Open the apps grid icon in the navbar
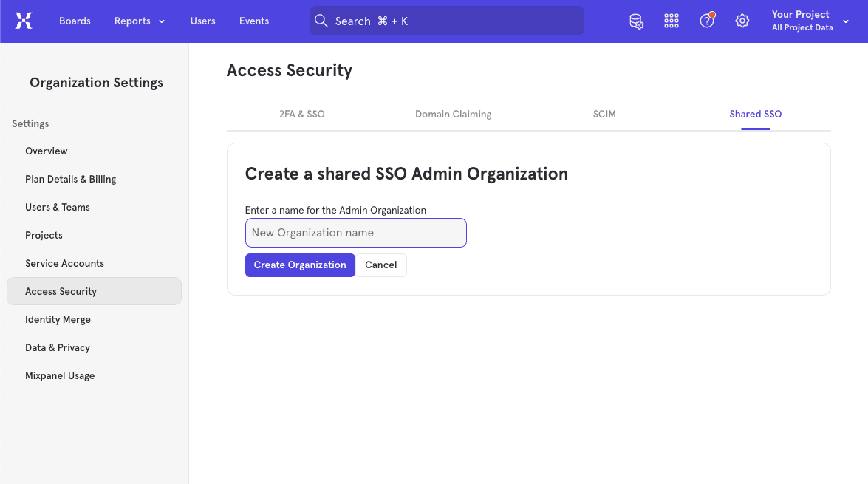The width and height of the screenshot is (868, 484). [x=671, y=21]
